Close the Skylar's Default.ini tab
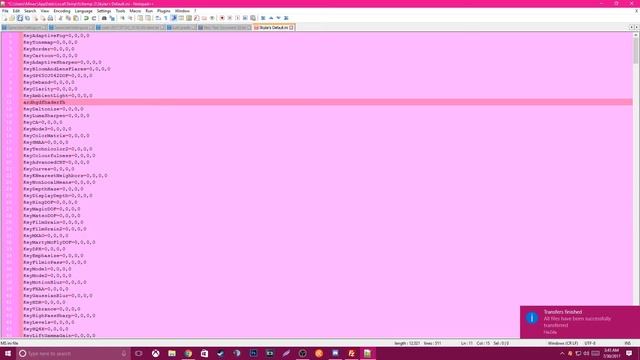Image resolution: width=640 pixels, height=360 pixels. point(291,28)
